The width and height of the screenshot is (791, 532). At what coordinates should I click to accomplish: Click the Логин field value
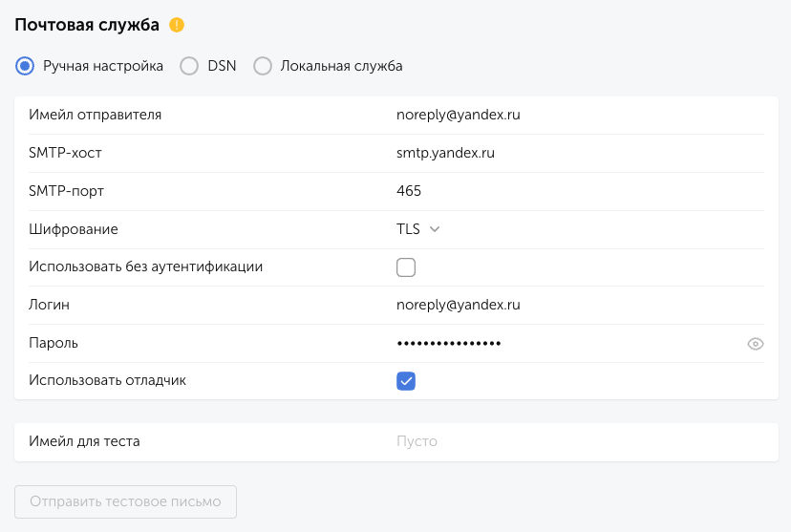click(x=580, y=305)
